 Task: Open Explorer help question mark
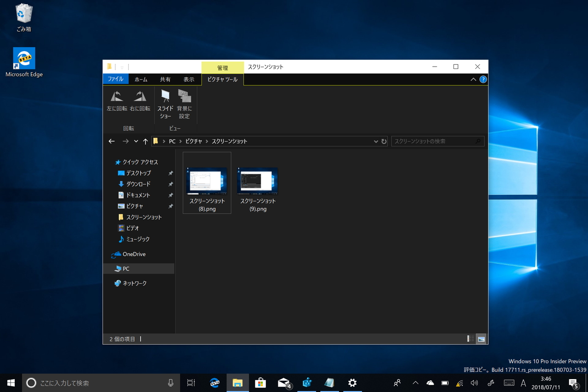(x=483, y=80)
